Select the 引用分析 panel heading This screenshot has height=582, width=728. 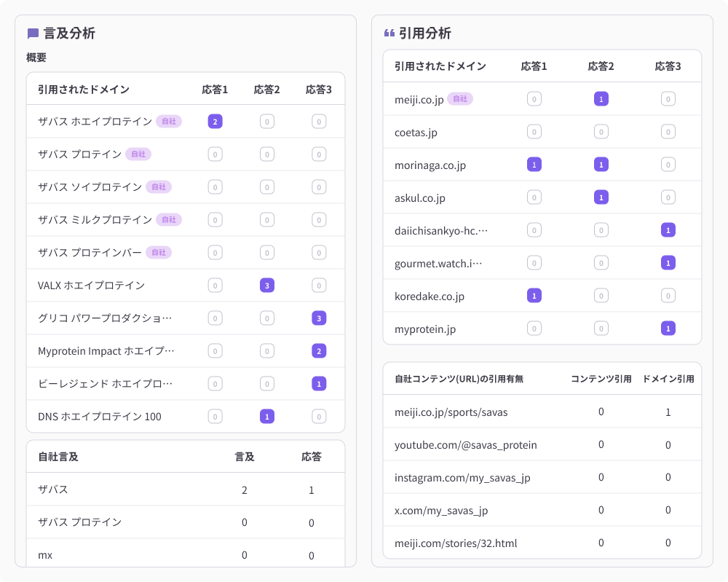[x=425, y=34]
